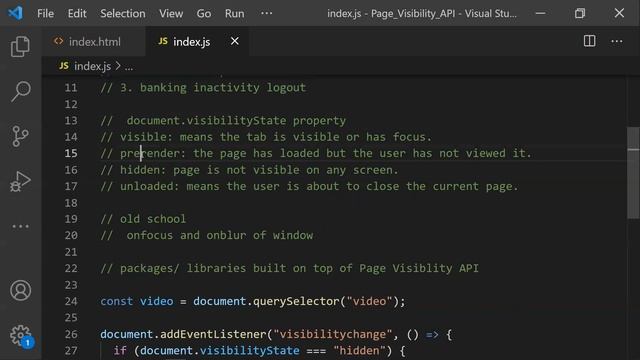Screen dimensions: 640x360
Task: Open editor More Actions menu
Action: 617,41
